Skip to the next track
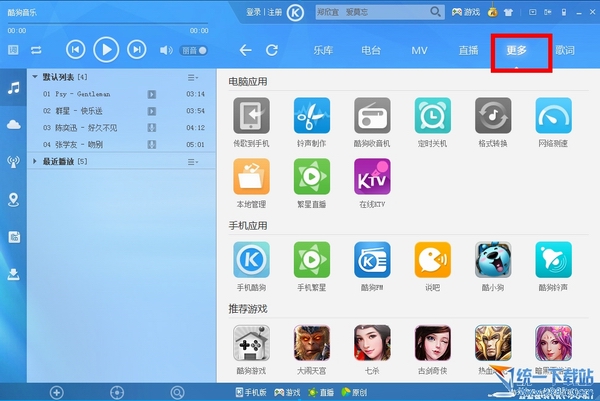This screenshot has height=401, width=600. [137, 50]
